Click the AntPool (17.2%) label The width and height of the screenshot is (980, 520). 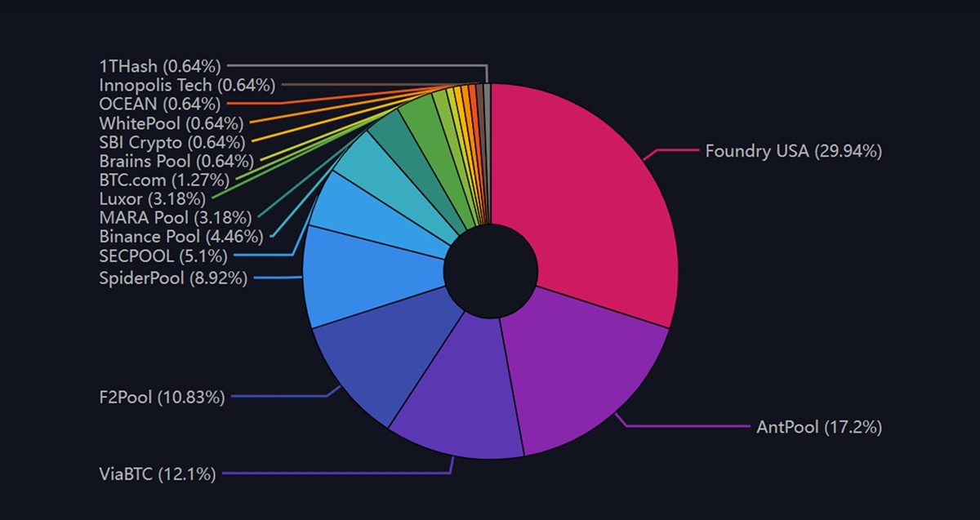(x=819, y=427)
